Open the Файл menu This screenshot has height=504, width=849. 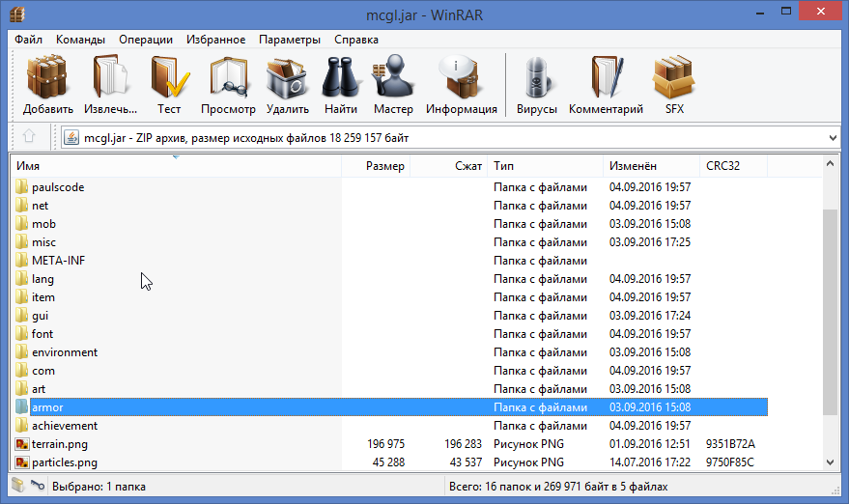point(28,40)
